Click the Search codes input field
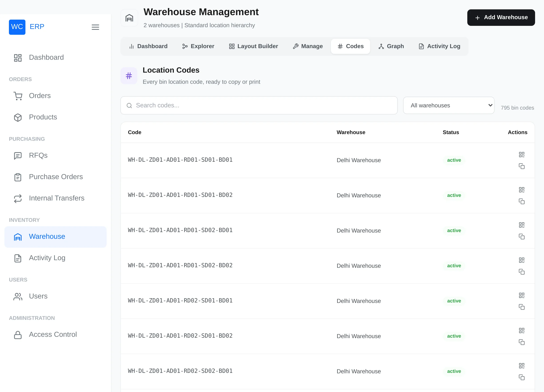 pos(259,105)
